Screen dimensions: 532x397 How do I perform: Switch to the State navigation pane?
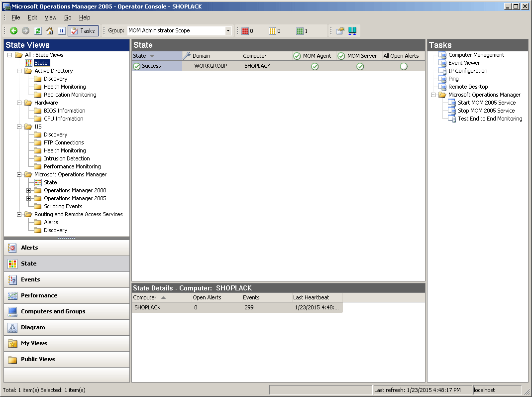[x=67, y=264]
